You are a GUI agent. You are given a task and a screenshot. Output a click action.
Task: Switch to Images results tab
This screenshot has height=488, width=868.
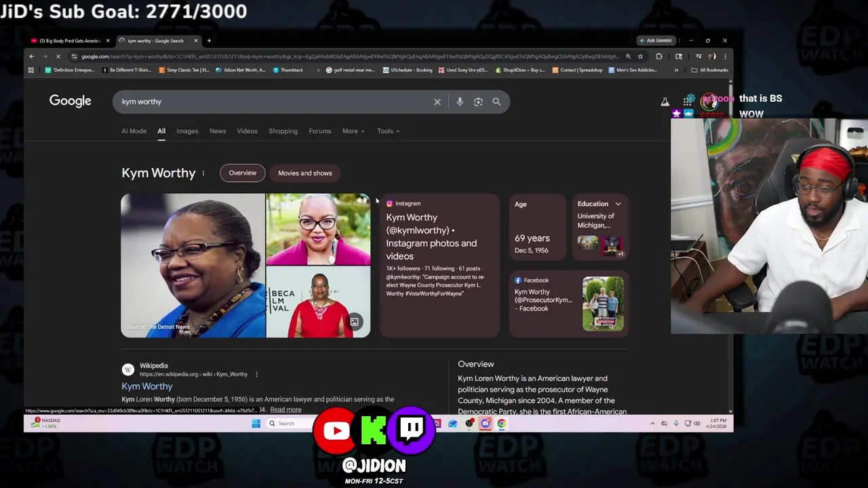coord(187,131)
